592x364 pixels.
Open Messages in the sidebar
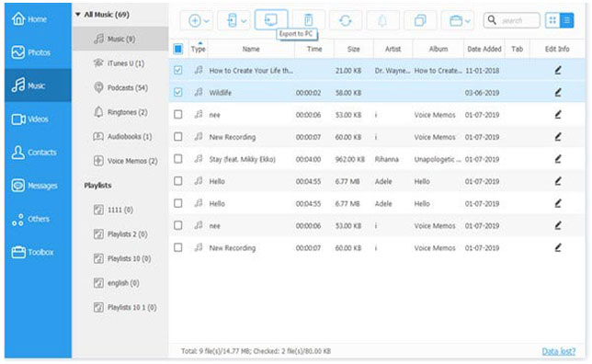38,186
